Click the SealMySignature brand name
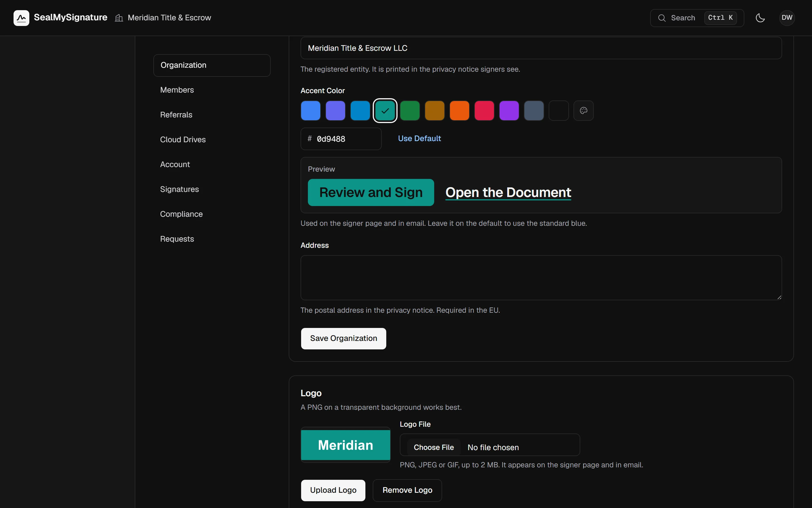Screen dimensions: 812x508 [70, 17]
